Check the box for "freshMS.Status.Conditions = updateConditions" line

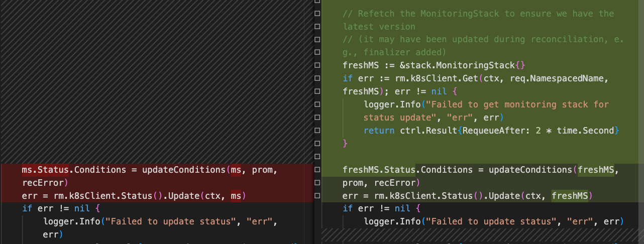pos(317,170)
